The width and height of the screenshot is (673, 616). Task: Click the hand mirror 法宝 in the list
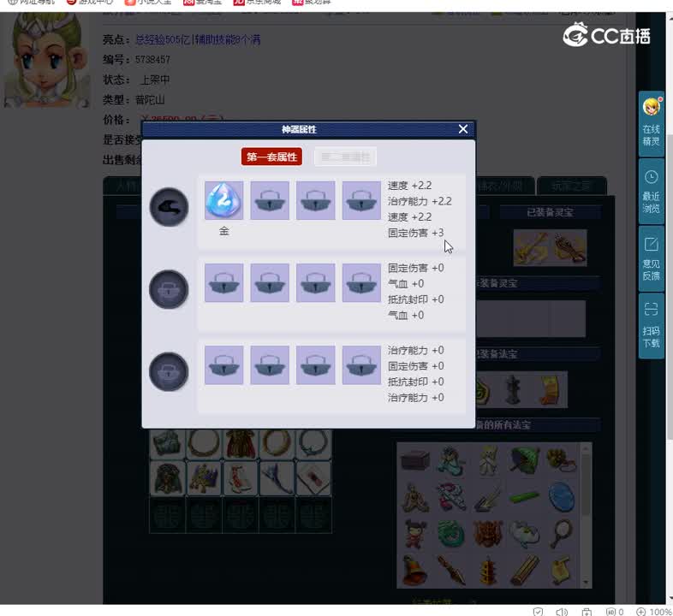(x=561, y=533)
